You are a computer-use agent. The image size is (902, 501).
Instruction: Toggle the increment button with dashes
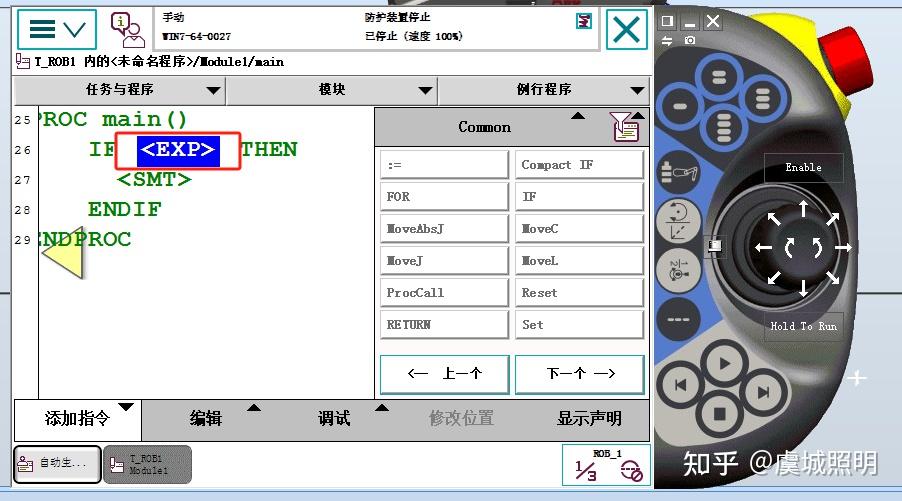pyautogui.click(x=678, y=319)
